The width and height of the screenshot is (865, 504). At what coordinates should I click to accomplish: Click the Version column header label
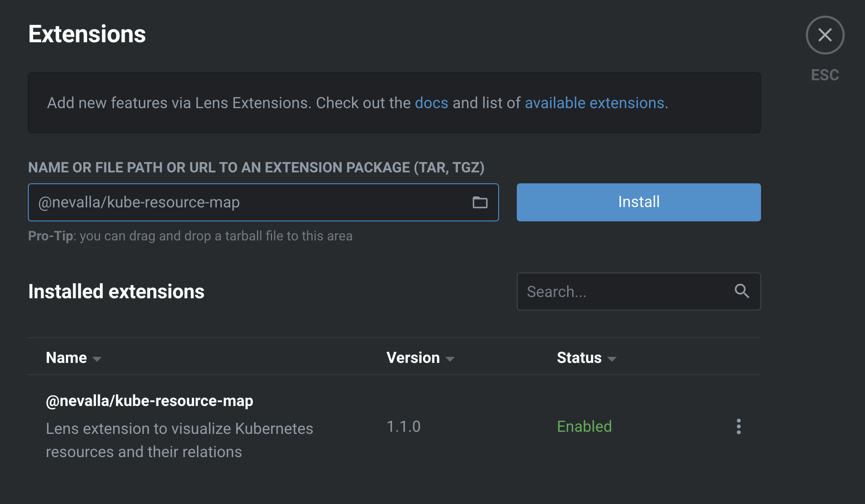[413, 358]
